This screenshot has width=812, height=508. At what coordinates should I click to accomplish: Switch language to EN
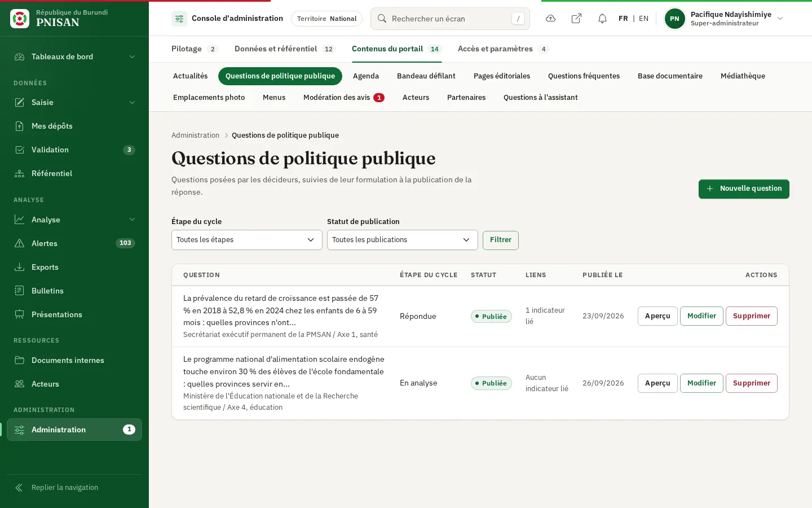tap(643, 19)
